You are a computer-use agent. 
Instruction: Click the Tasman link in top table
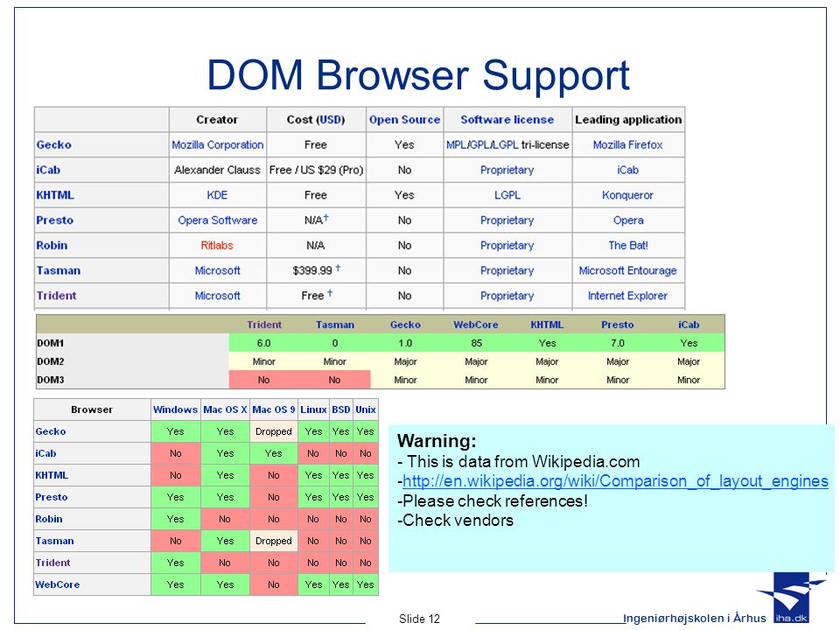click(x=59, y=270)
